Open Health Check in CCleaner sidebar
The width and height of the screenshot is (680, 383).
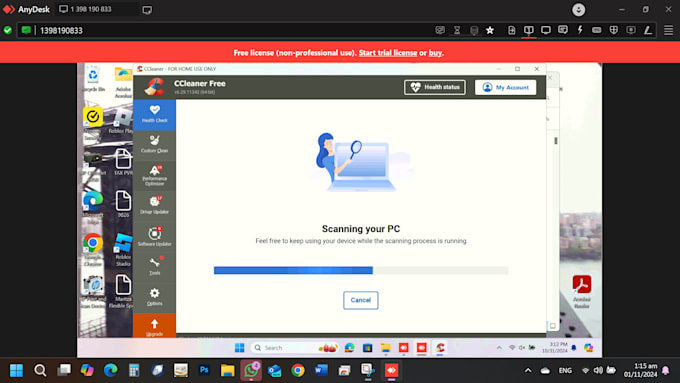point(154,115)
